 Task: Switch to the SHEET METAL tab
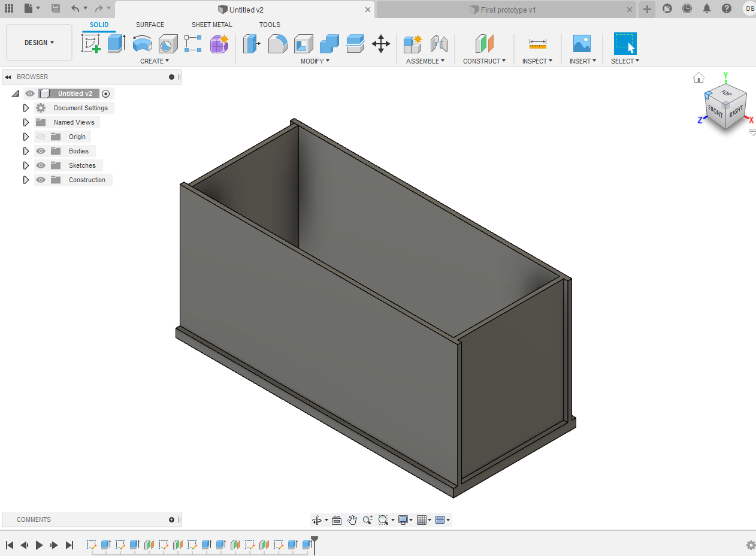click(x=212, y=25)
